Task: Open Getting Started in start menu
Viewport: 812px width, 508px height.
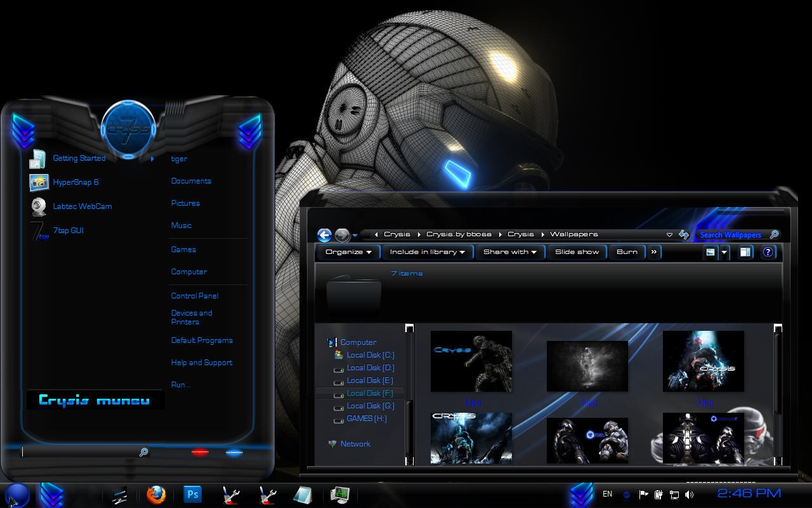Action: [79, 158]
